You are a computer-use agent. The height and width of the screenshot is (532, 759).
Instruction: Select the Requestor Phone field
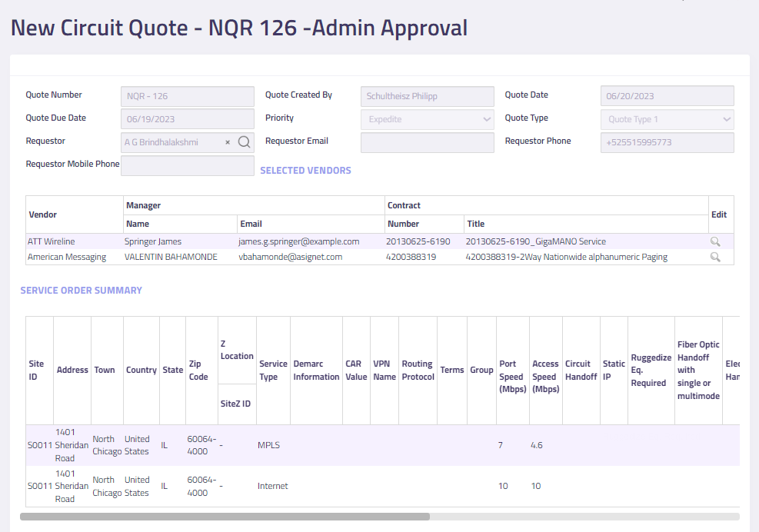click(667, 142)
